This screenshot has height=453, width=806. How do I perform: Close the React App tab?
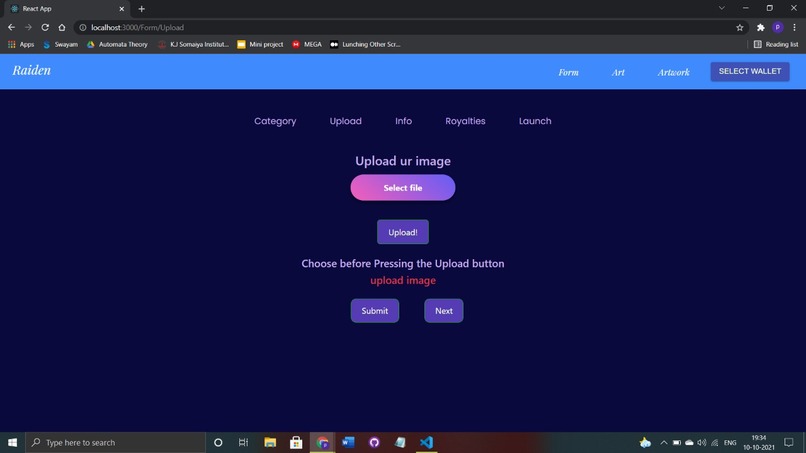click(x=122, y=9)
